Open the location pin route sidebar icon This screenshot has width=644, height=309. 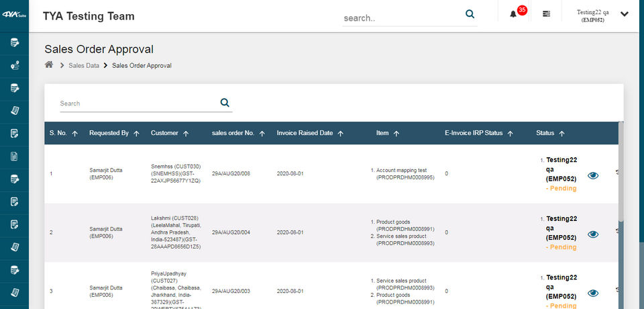pyautogui.click(x=14, y=65)
